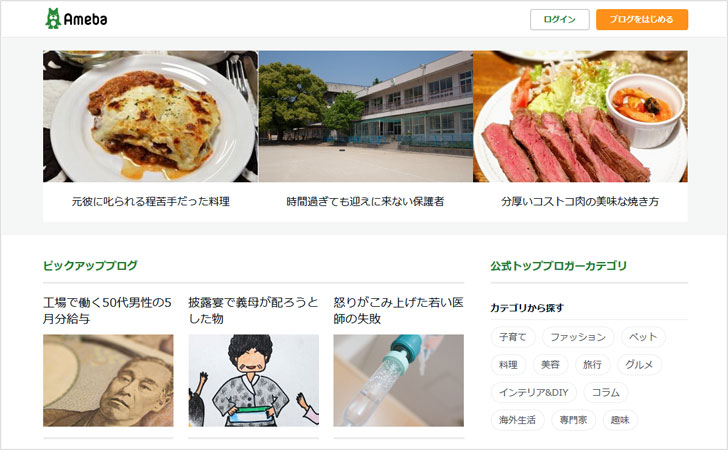Click the ブログをはじめる orange button

[x=642, y=20]
